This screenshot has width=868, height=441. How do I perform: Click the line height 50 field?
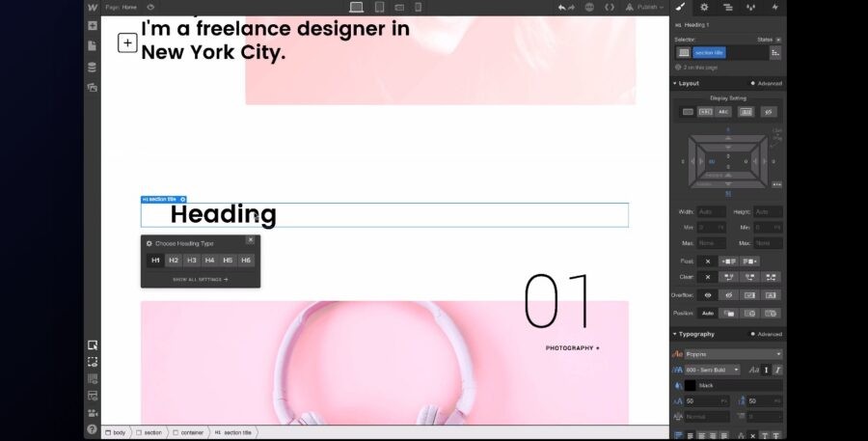pyautogui.click(x=766, y=401)
